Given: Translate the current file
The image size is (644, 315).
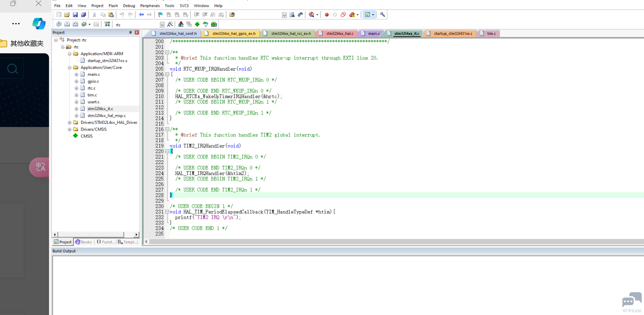Looking at the screenshot, I should (x=59, y=24).
